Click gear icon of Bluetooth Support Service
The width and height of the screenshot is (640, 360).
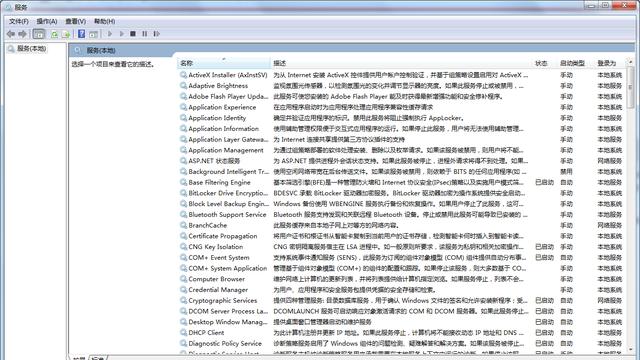[184, 215]
